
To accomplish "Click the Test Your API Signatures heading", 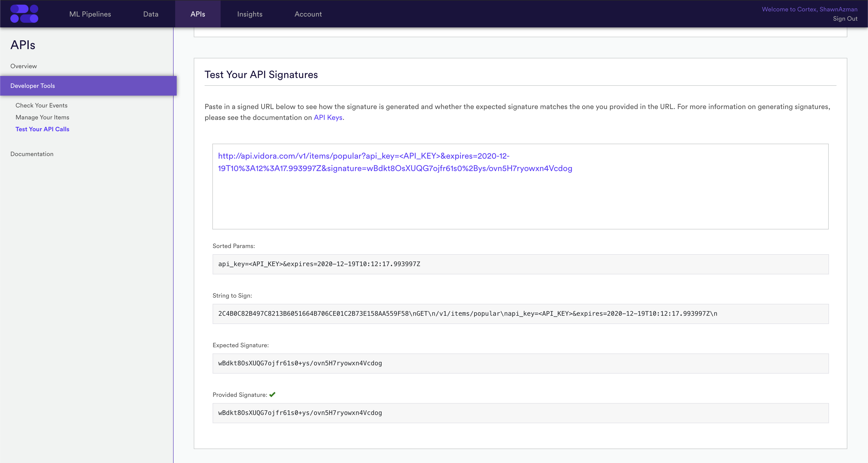I will pyautogui.click(x=261, y=74).
